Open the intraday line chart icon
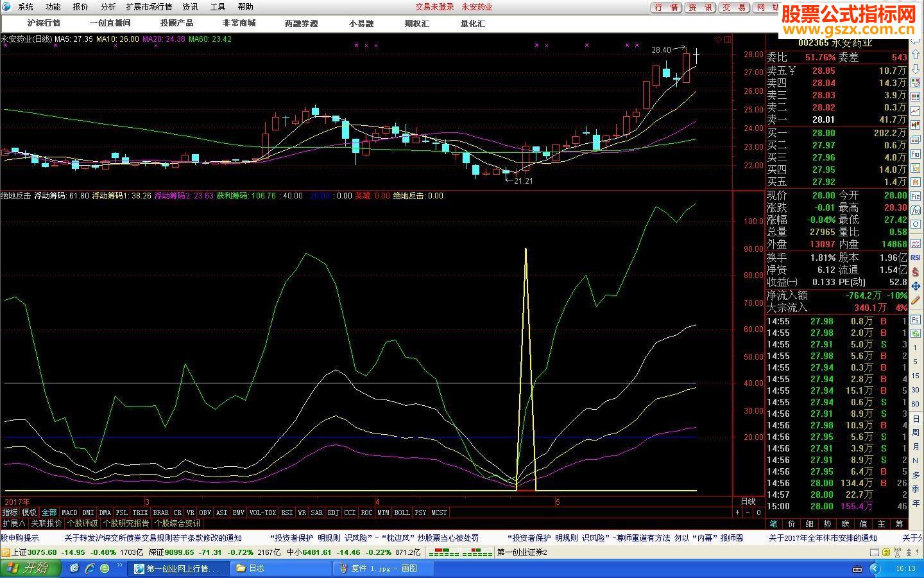The width and height of the screenshot is (924, 578). (916, 110)
